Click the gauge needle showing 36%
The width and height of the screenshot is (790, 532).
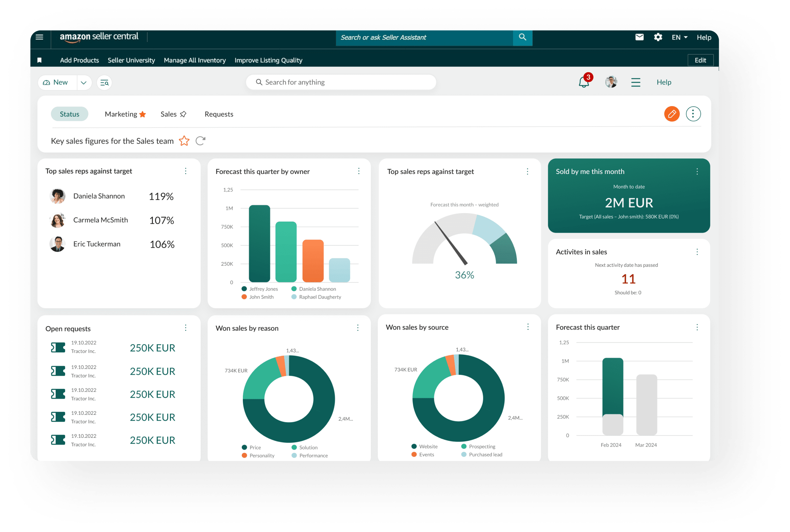pos(451,243)
